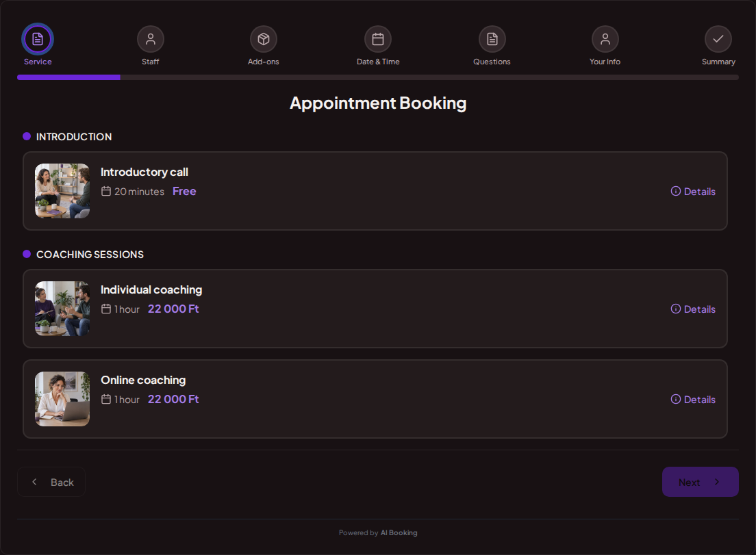
Task: Click the Staff step label
Action: (151, 62)
